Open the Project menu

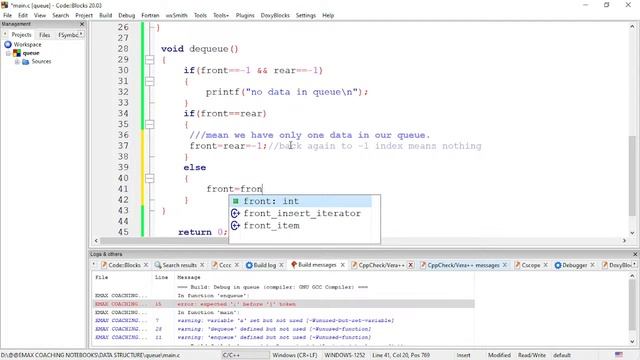click(84, 15)
